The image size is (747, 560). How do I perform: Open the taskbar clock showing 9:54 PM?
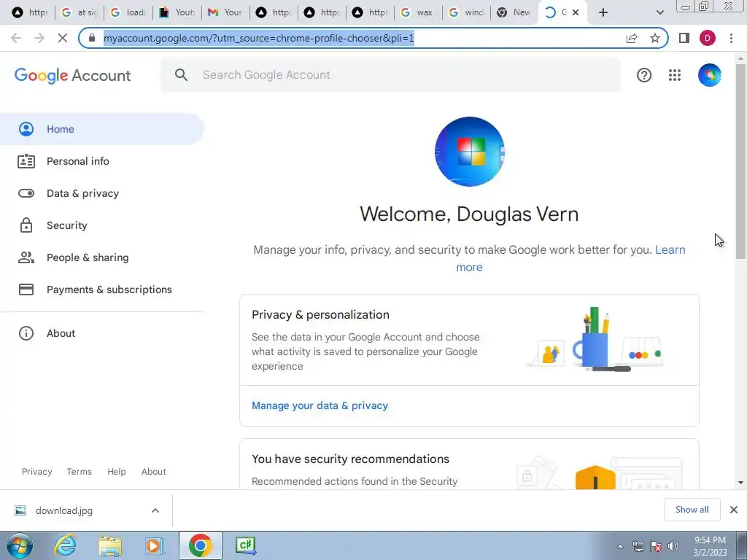point(710,546)
